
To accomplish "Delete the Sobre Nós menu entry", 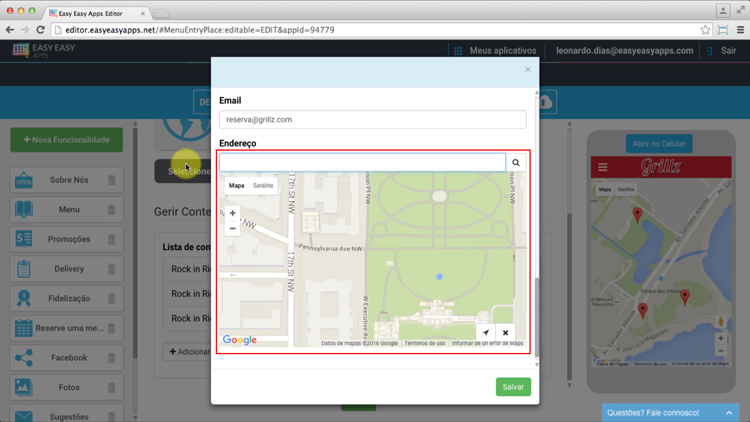I will pyautogui.click(x=111, y=181).
